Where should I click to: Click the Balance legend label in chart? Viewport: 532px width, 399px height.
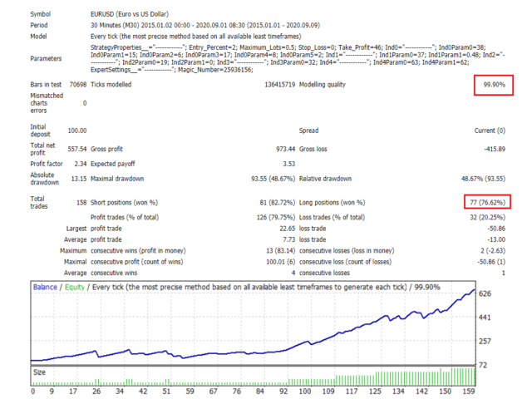click(x=45, y=287)
